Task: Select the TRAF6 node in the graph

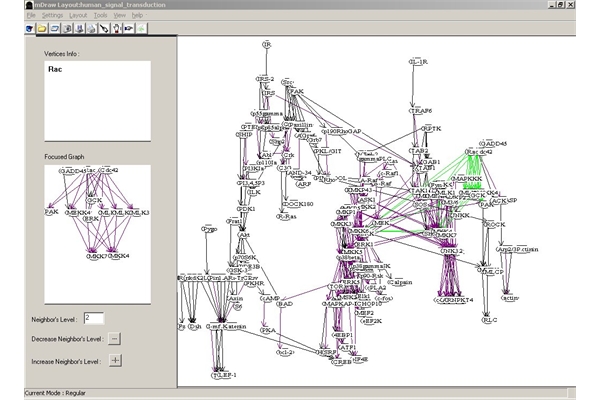Action: coord(420,111)
